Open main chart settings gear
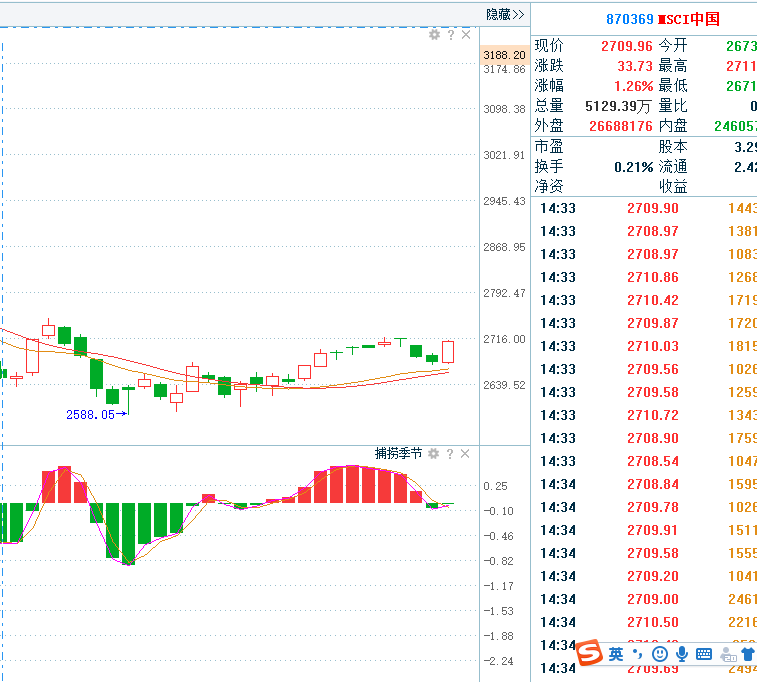 [434, 35]
